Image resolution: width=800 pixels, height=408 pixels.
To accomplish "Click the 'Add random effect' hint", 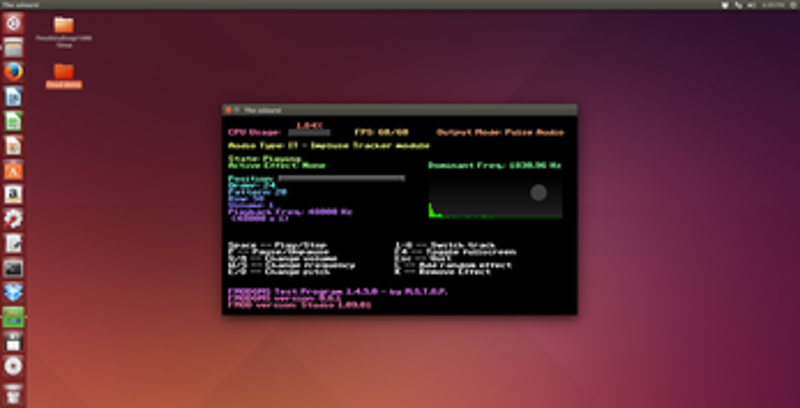I will [453, 265].
